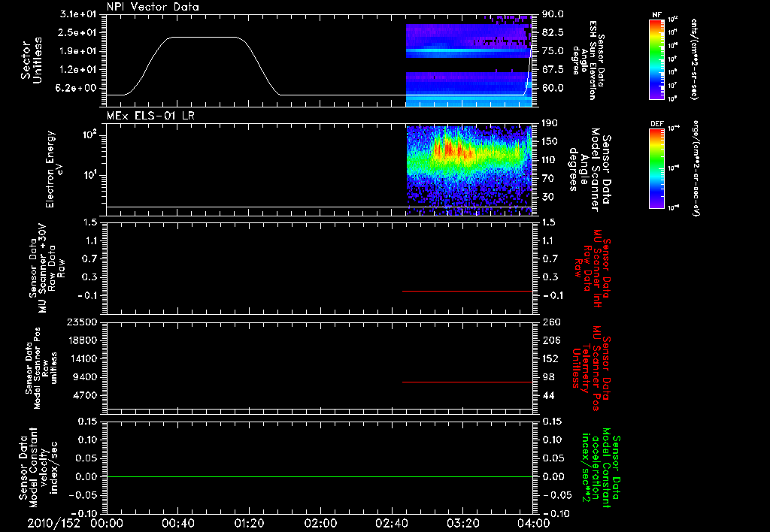Click the "1.9e+01" sector tick value

pos(78,51)
